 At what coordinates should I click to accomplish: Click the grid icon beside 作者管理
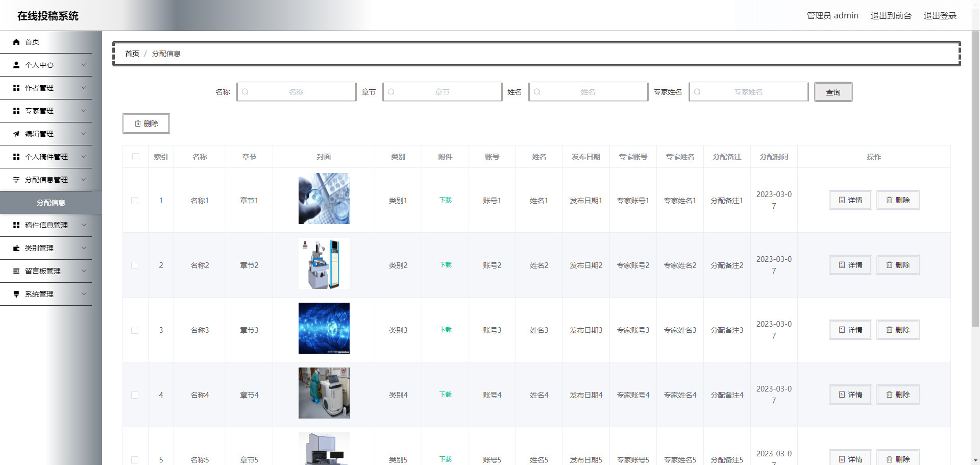tap(16, 88)
